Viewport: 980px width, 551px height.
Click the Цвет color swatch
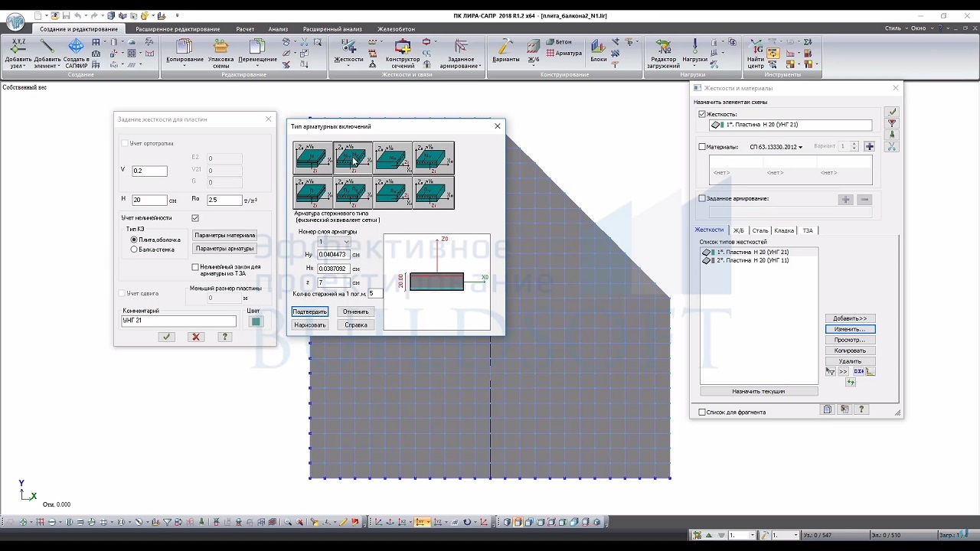256,321
